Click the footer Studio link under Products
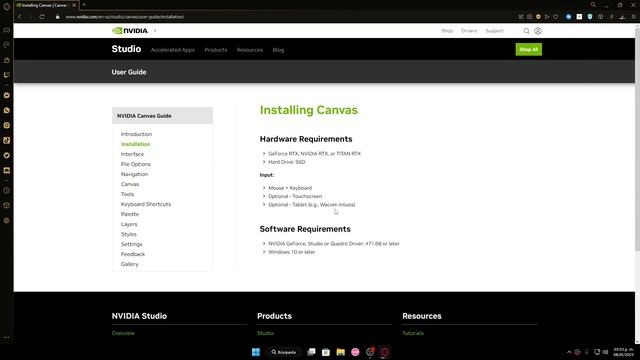The height and width of the screenshot is (360, 640). [x=265, y=333]
